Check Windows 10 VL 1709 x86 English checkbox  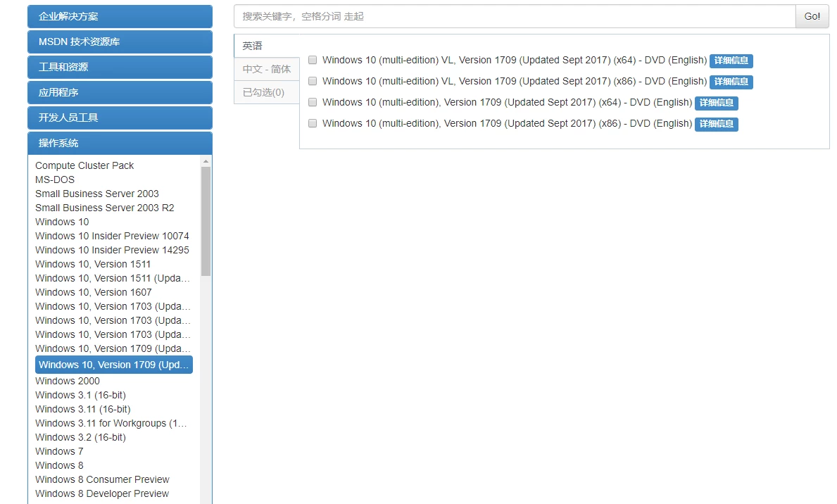(313, 82)
